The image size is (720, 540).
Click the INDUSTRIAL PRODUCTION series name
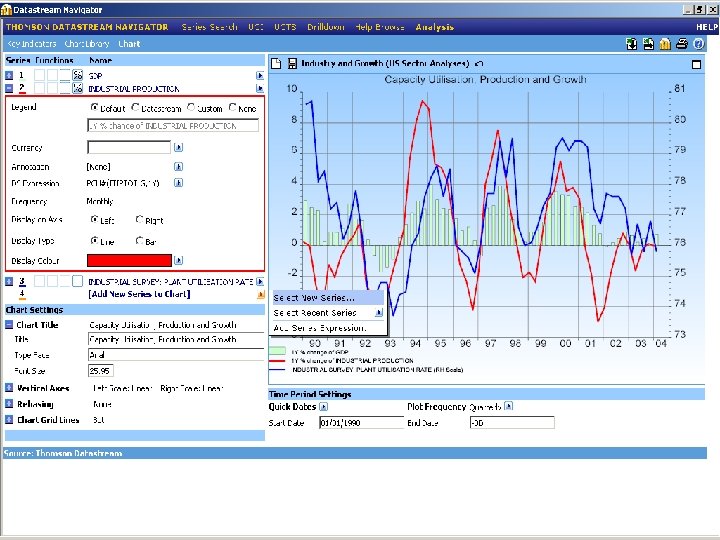tap(134, 89)
